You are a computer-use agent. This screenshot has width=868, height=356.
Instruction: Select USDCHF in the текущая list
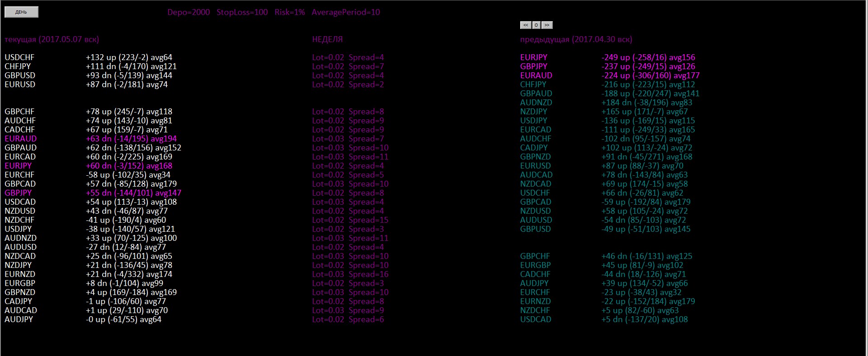click(x=19, y=57)
